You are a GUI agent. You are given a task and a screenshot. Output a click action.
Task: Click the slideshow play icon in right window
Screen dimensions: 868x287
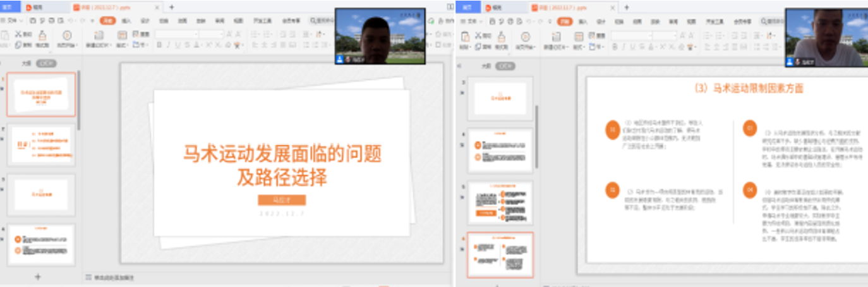[525, 36]
